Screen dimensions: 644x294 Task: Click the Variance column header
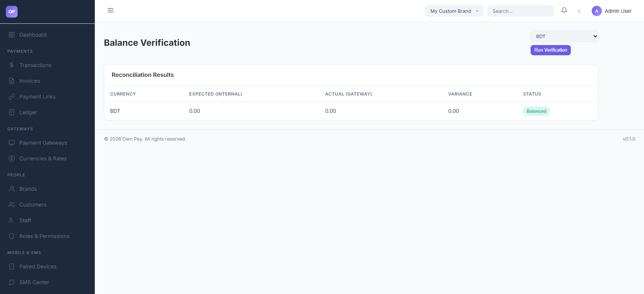coord(460,94)
